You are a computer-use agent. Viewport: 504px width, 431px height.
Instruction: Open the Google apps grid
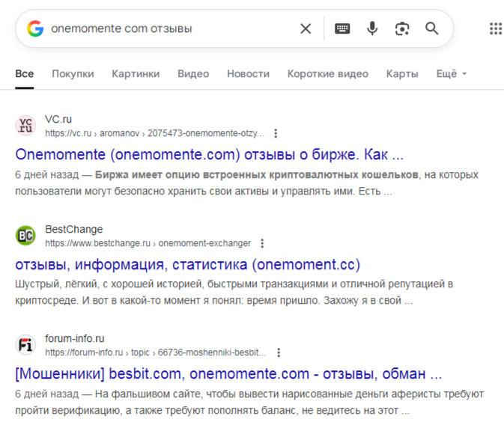(x=495, y=28)
